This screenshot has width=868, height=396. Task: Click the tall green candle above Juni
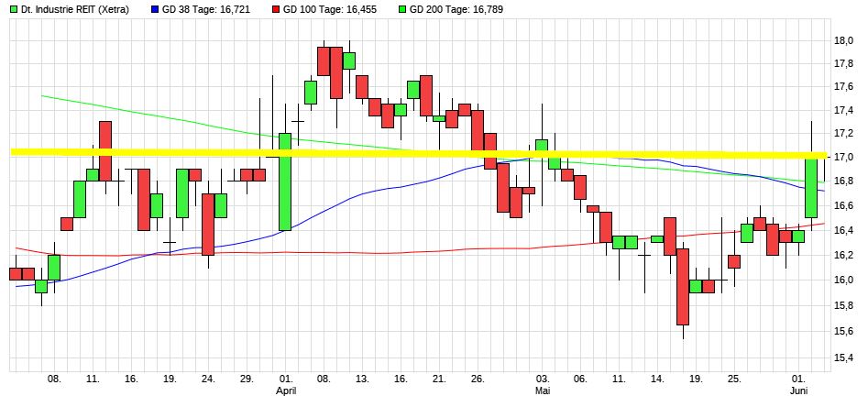(811, 187)
